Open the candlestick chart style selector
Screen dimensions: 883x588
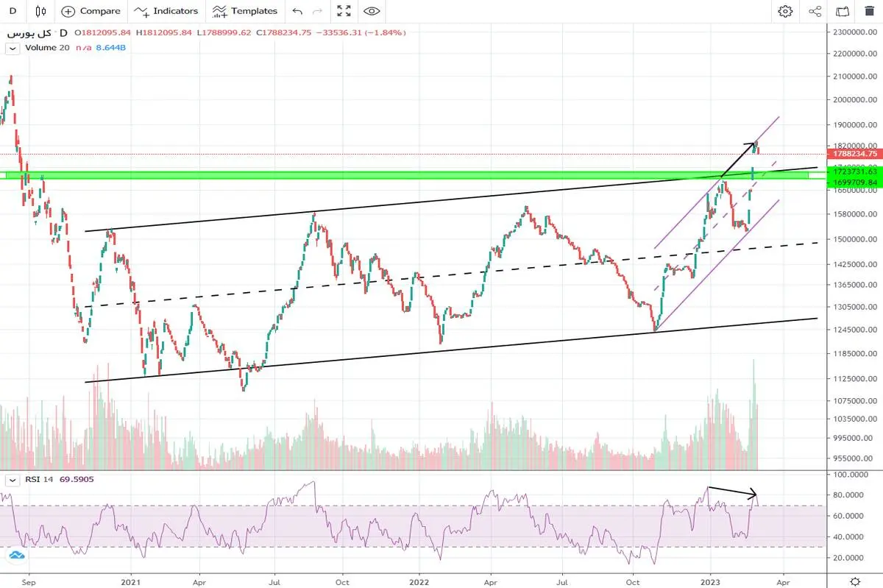[40, 11]
